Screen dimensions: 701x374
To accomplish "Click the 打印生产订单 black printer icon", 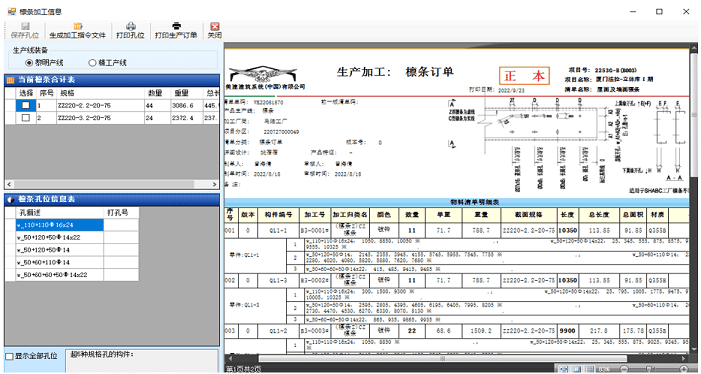I will 176,26.
